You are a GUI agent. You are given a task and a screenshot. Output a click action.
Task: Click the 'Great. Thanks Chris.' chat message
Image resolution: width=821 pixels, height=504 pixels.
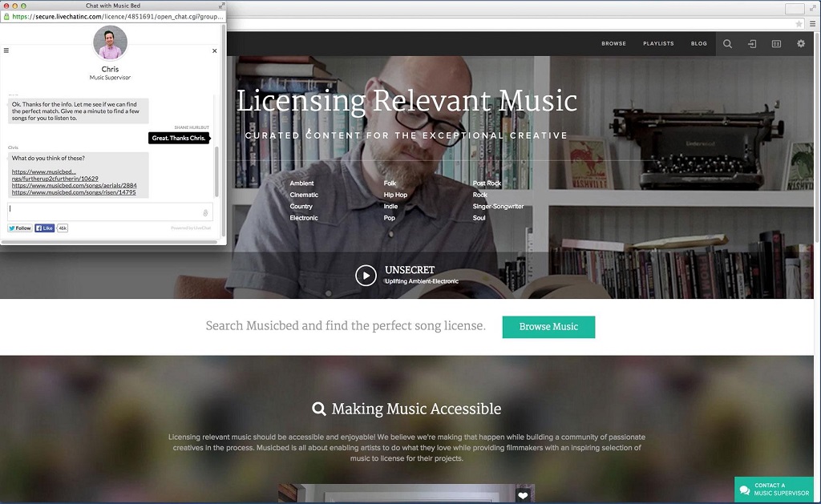pos(179,138)
